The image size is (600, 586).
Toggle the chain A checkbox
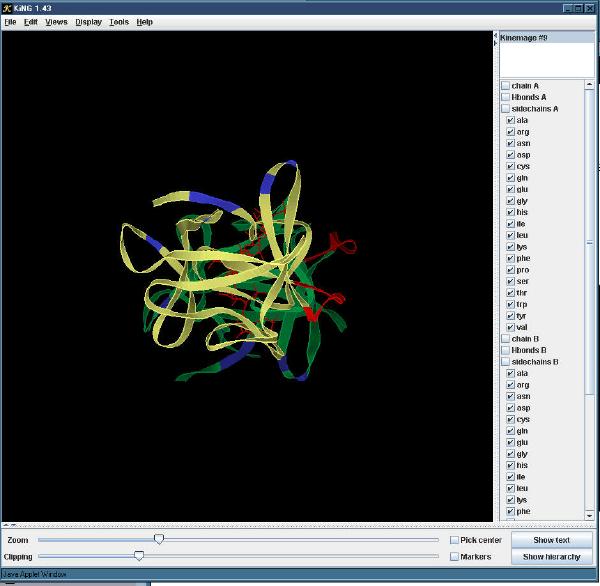coord(505,86)
